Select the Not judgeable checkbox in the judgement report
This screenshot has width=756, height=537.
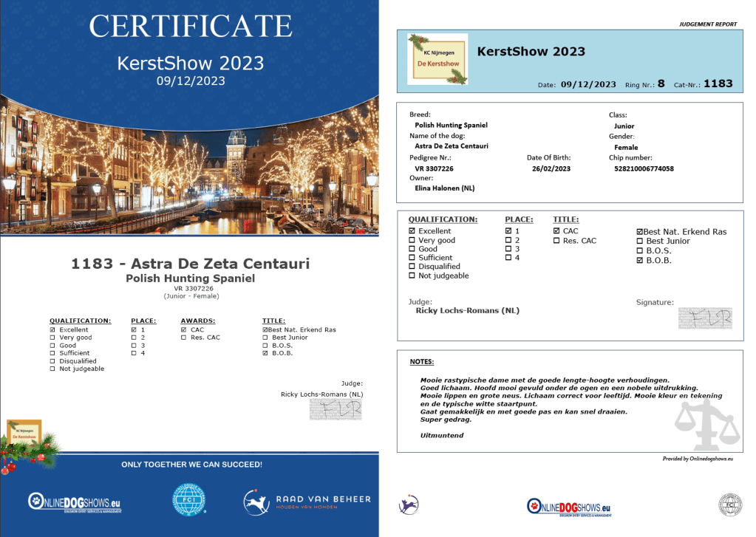point(412,276)
